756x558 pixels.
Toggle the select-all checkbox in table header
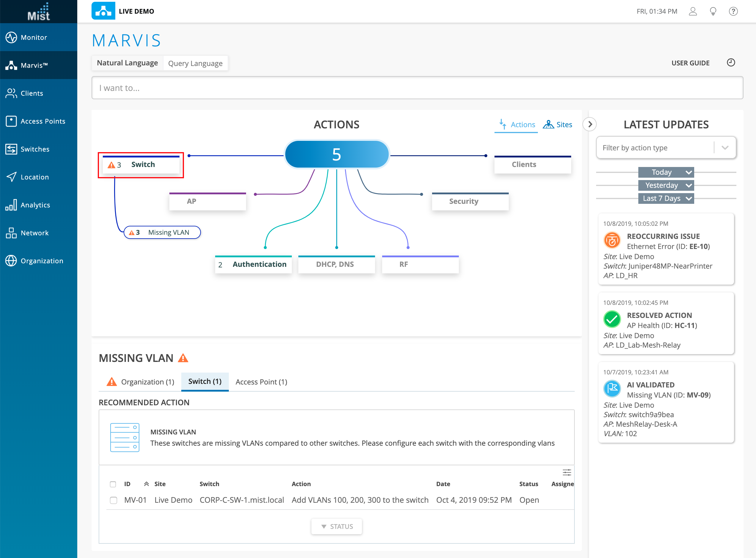coord(113,484)
